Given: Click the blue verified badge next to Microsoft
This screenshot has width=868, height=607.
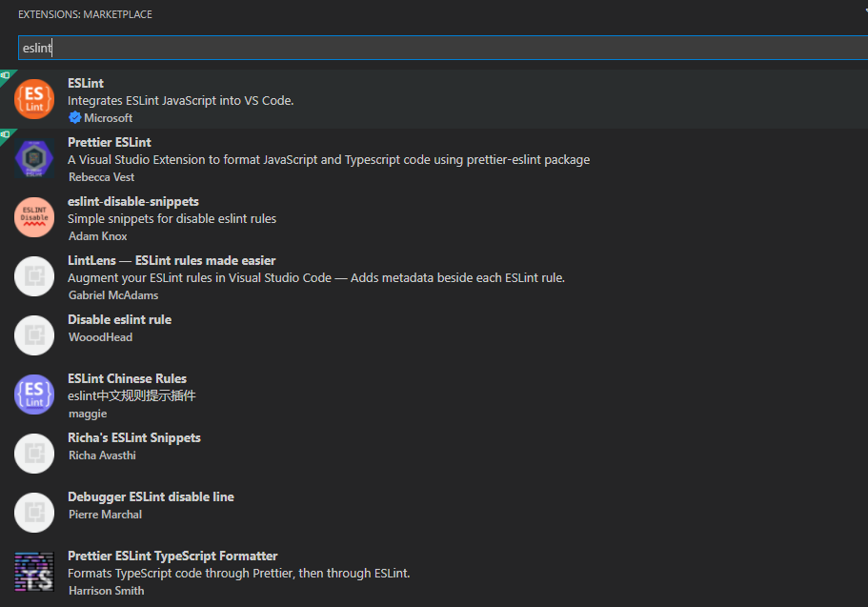Looking at the screenshot, I should [x=74, y=117].
